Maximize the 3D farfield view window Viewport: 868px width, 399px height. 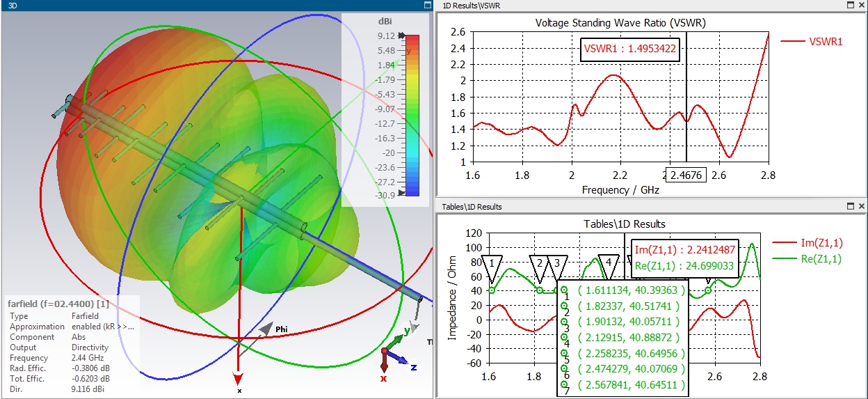[427, 5]
